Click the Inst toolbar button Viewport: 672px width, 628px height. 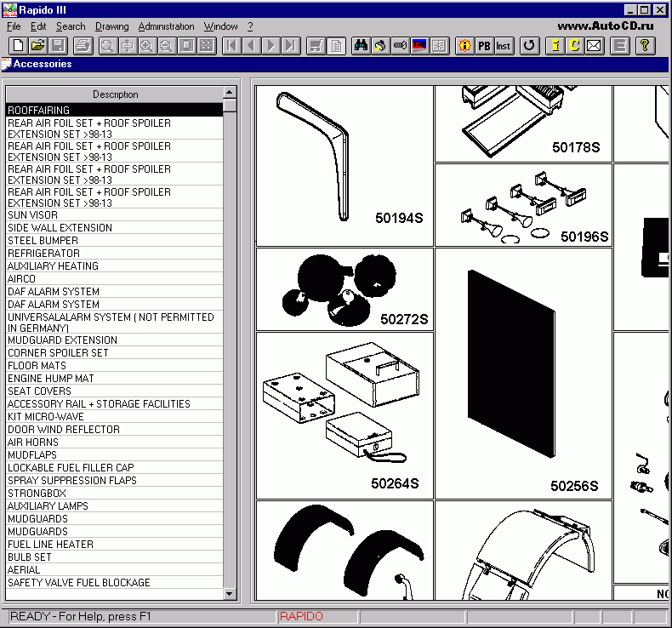point(504,45)
